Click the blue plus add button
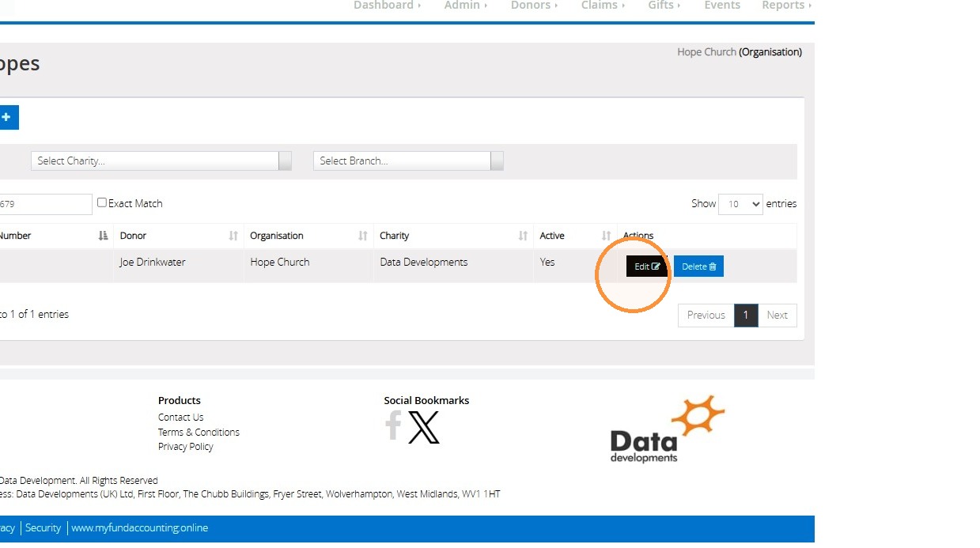 click(x=7, y=118)
